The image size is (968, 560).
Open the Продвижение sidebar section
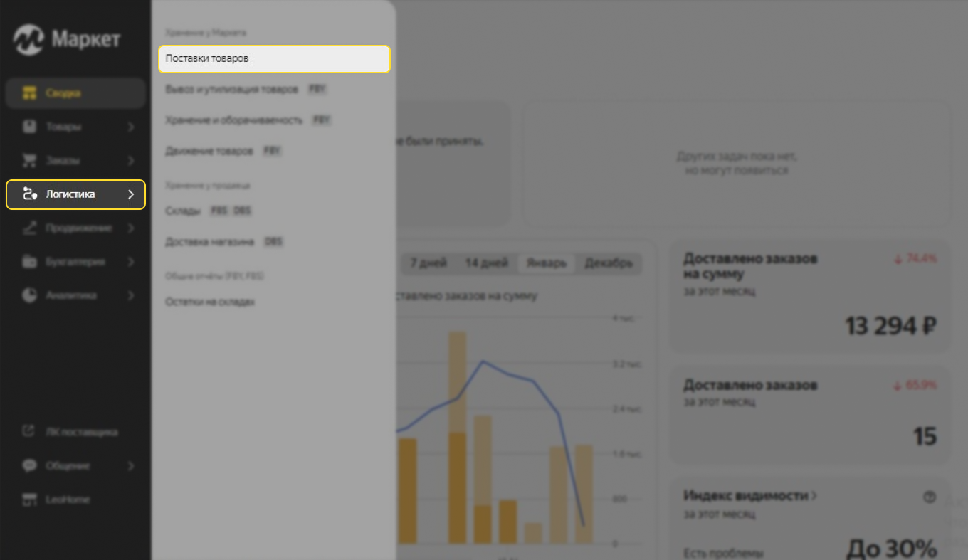click(75, 228)
